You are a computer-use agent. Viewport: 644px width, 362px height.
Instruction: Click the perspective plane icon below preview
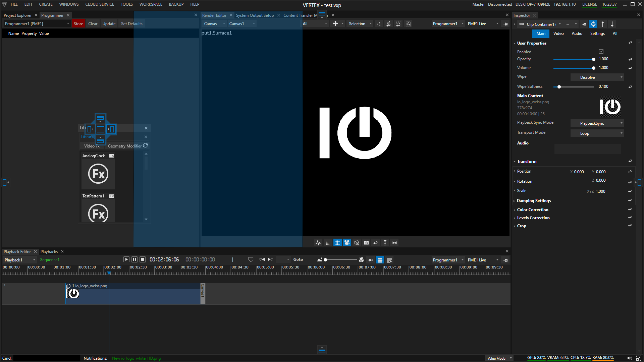[x=357, y=243]
